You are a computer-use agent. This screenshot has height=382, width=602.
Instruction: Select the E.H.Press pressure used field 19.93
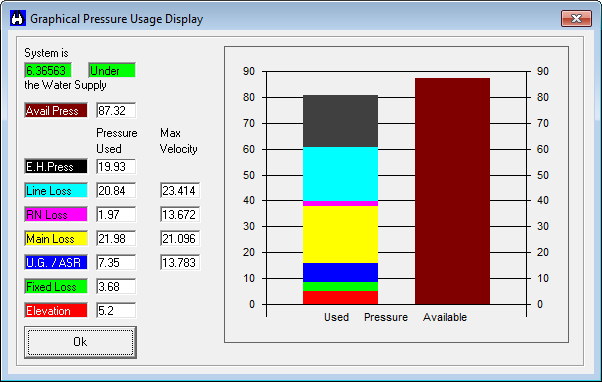(116, 167)
